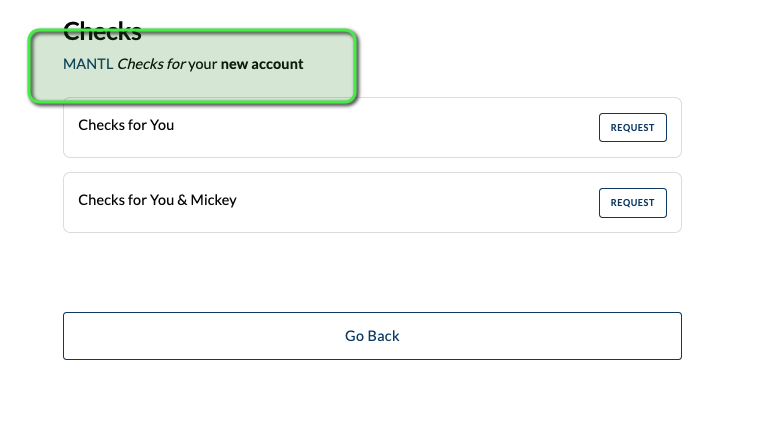Click the word 'your' in the subtitle

203,65
